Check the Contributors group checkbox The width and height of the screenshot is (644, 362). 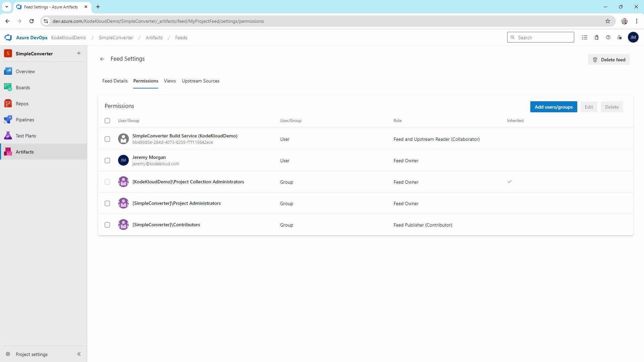click(x=107, y=225)
